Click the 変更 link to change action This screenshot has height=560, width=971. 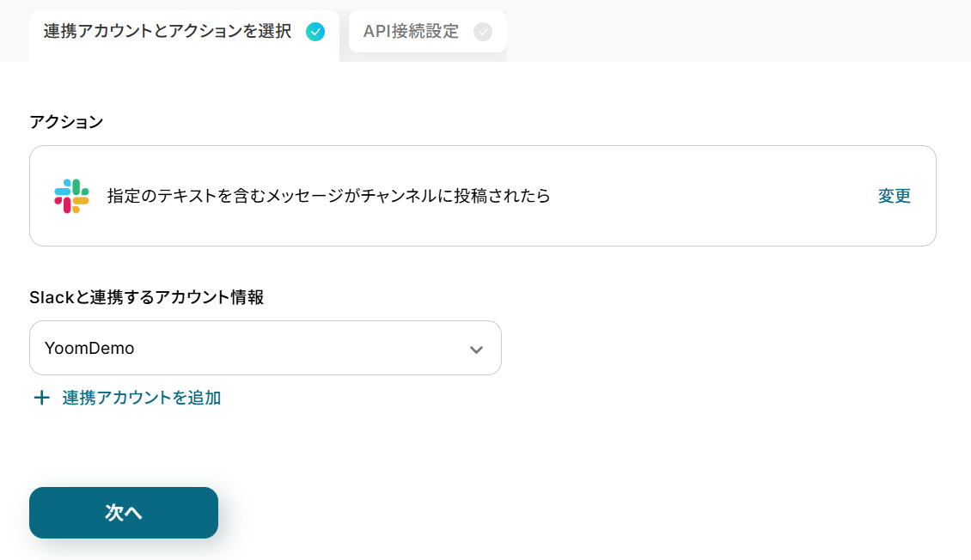[x=894, y=196]
